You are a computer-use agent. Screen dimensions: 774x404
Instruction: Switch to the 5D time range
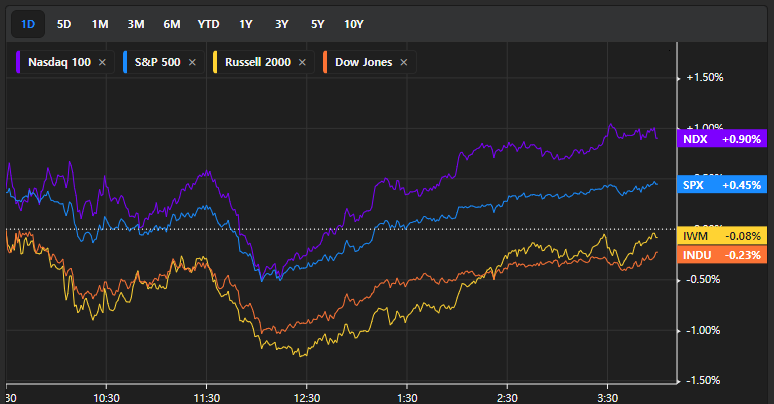pos(64,23)
